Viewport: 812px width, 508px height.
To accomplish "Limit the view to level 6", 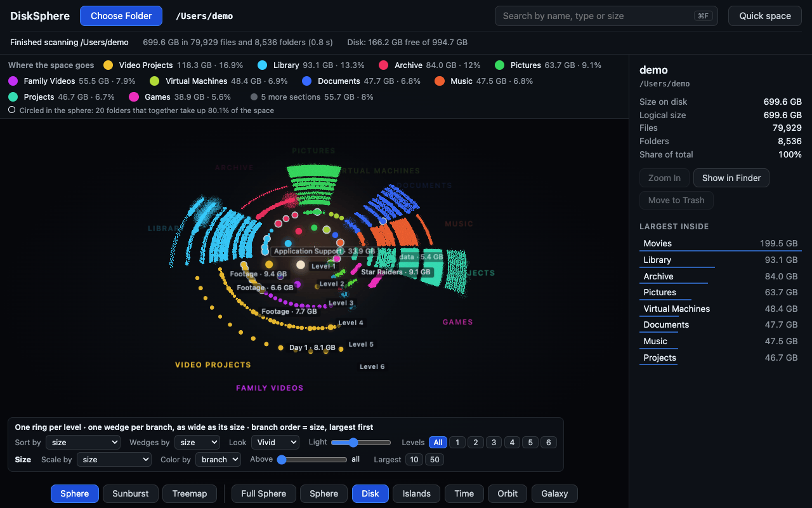I will coord(549,443).
